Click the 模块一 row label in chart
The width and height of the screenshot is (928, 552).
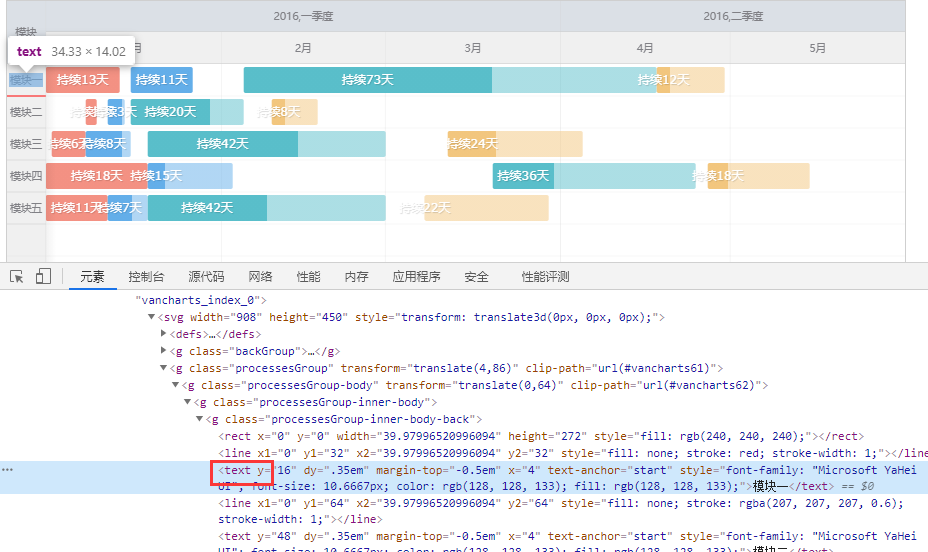[25, 80]
